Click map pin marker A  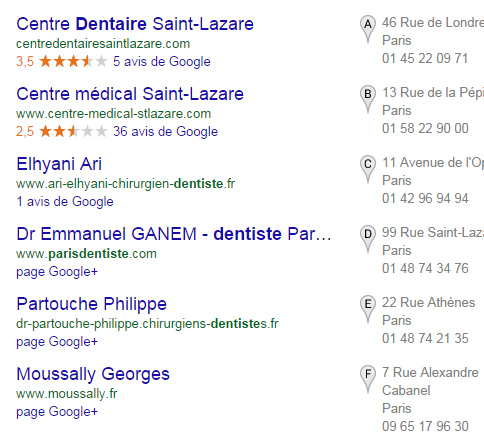pyautogui.click(x=368, y=29)
